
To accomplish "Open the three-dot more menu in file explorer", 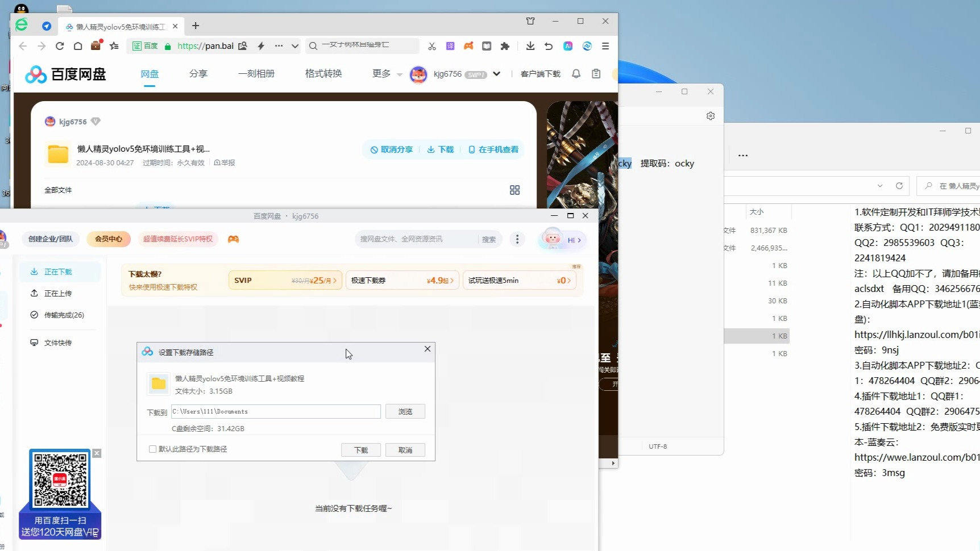I will [x=743, y=155].
